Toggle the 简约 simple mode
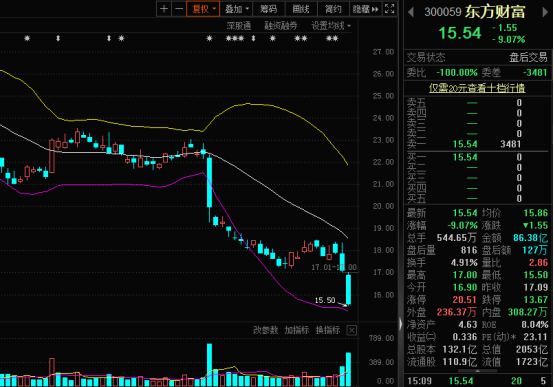The image size is (554, 387). pos(333,9)
